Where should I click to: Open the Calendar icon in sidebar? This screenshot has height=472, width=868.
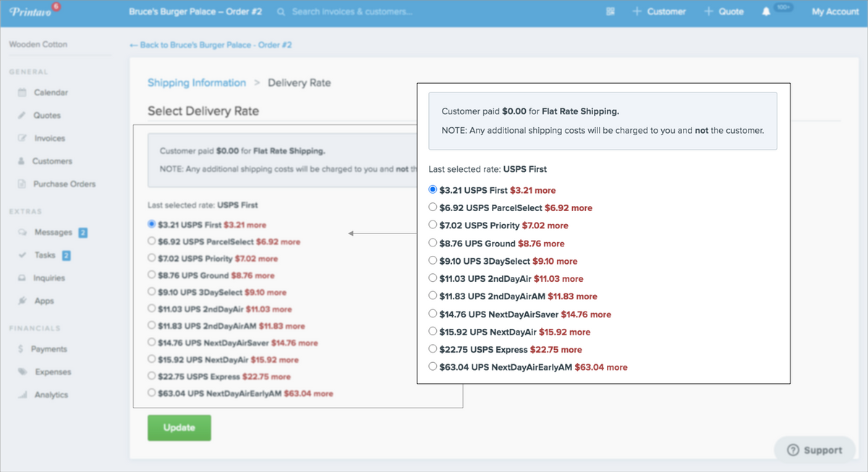(22, 93)
